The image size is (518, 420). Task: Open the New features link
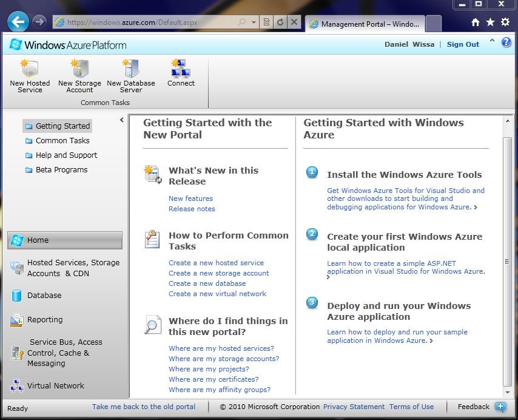point(190,198)
